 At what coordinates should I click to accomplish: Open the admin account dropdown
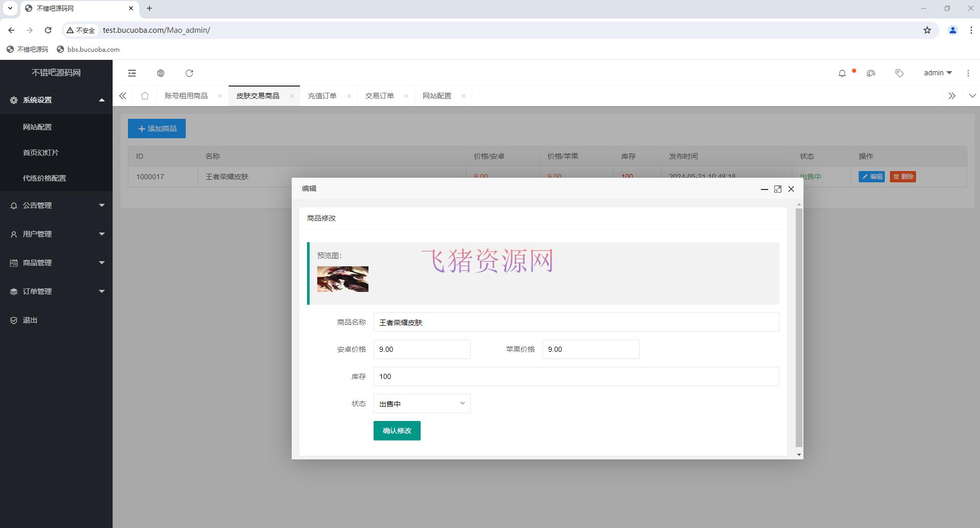point(937,73)
